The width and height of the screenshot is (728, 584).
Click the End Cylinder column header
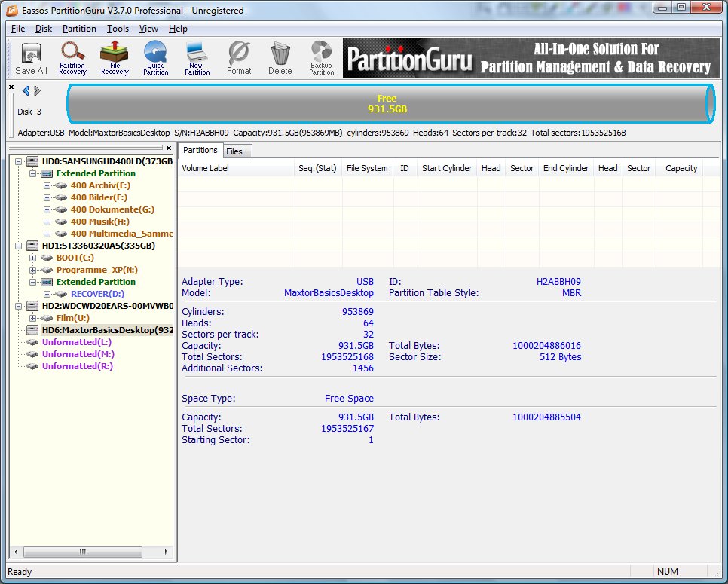566,168
